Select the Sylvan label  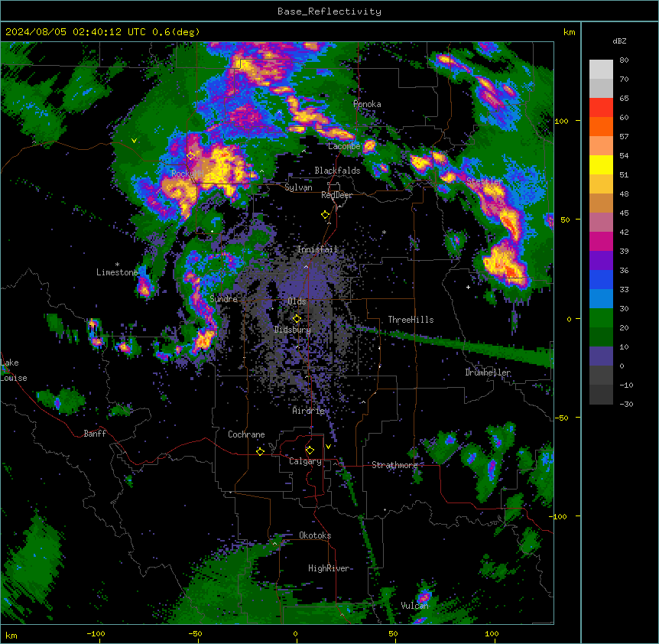click(x=298, y=187)
